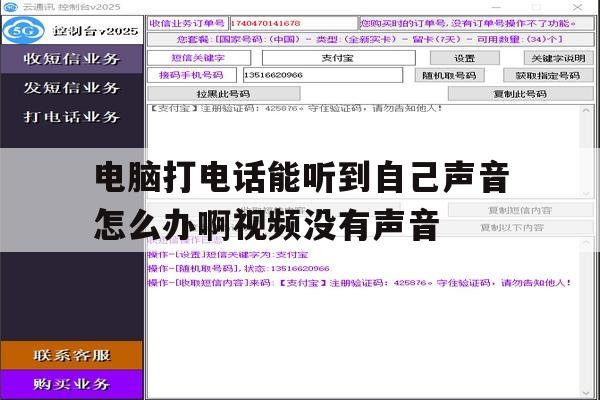Screen dimensions: 600x400
Task: Focus the SMS keyword field 支付宝
Action: click(339, 58)
